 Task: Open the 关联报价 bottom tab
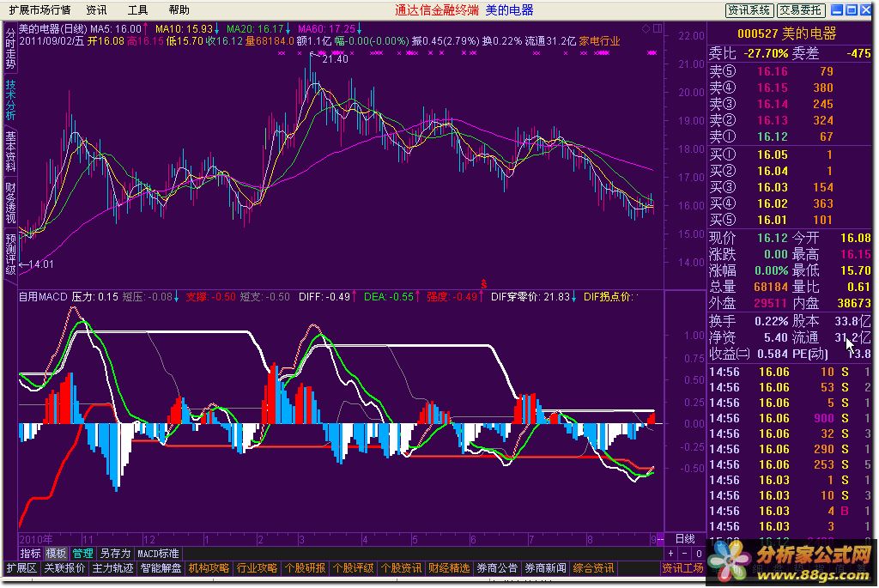coord(64,568)
